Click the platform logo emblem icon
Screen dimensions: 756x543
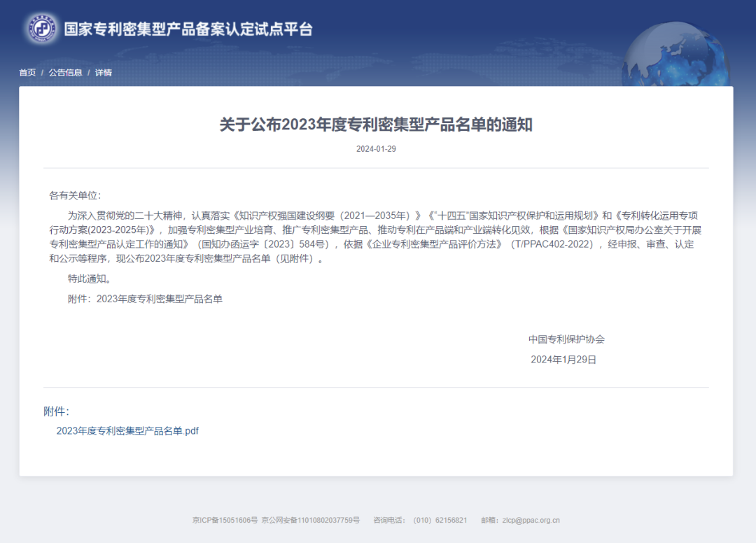[43, 29]
